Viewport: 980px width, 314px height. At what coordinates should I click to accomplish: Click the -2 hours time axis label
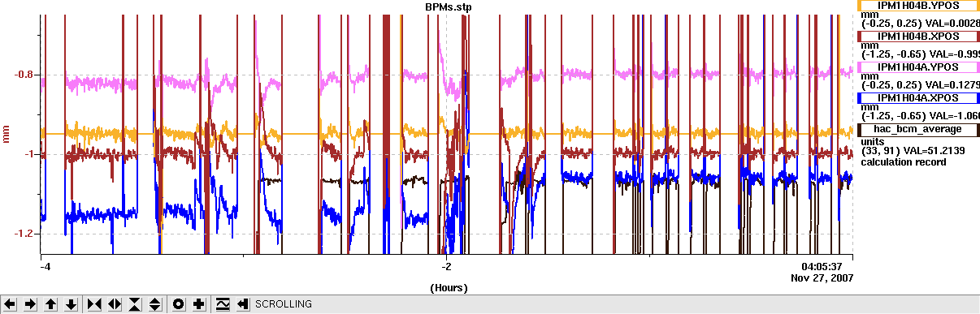(446, 266)
